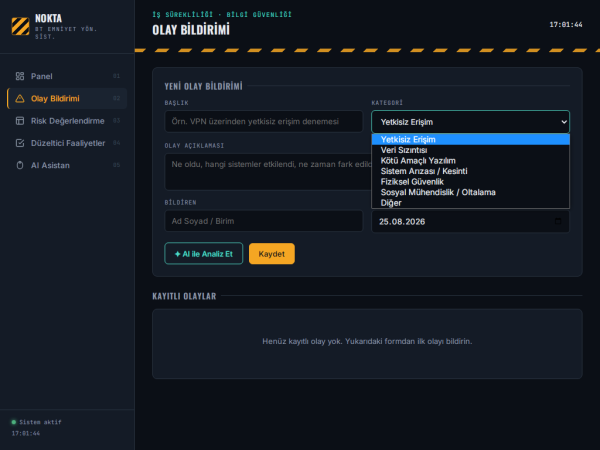Click the Bildiren Ad Soyad / Birim field
This screenshot has height=450, width=600.
(x=264, y=221)
